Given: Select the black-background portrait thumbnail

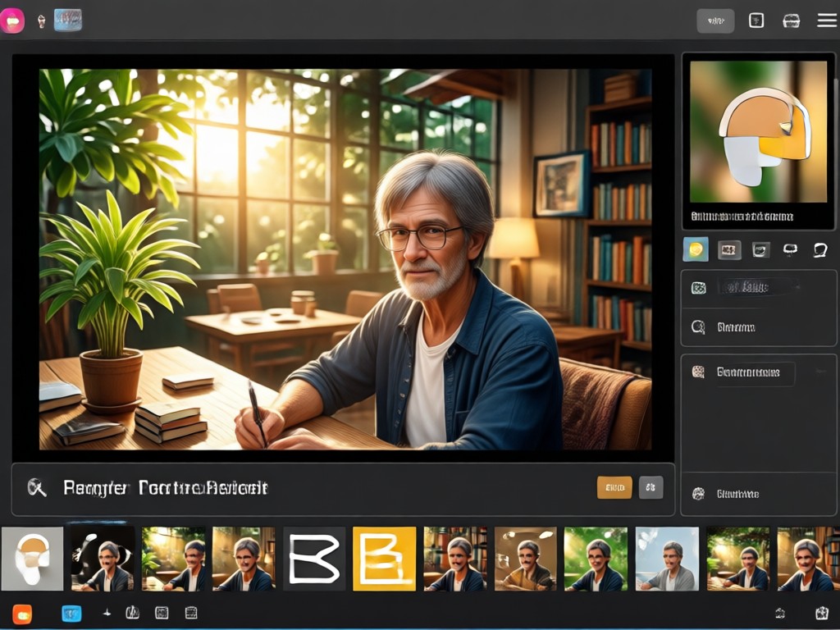Looking at the screenshot, I should coord(103,559).
